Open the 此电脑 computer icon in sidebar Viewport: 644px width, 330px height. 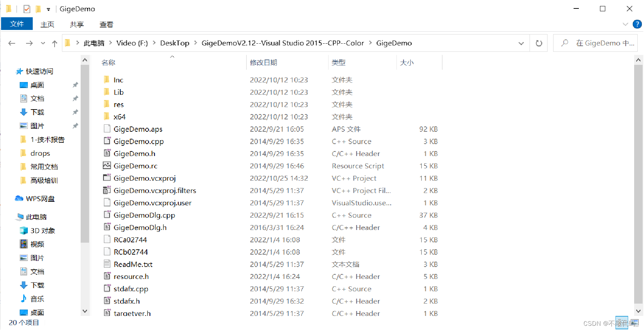pos(36,217)
